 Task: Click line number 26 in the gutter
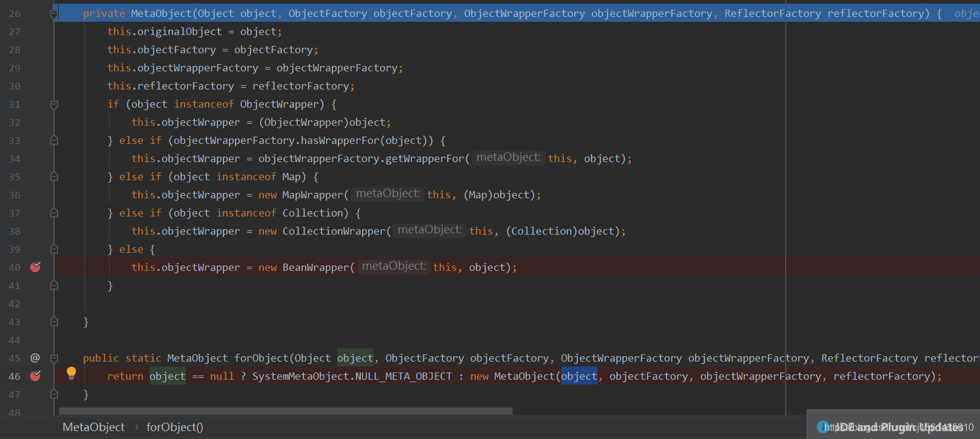pos(15,13)
